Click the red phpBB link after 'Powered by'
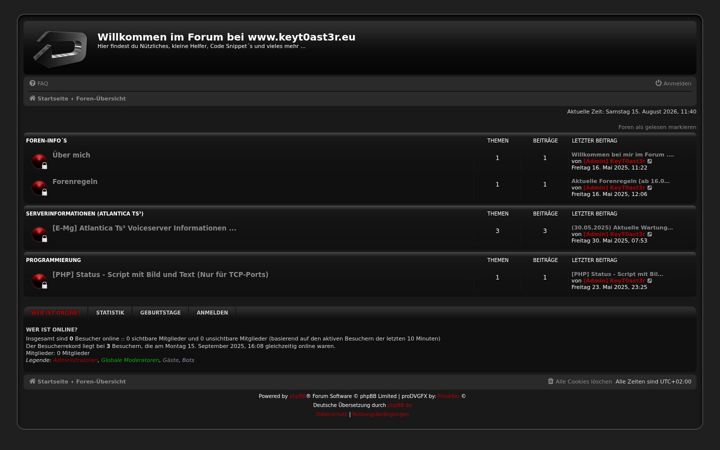The image size is (720, 450). [298, 396]
